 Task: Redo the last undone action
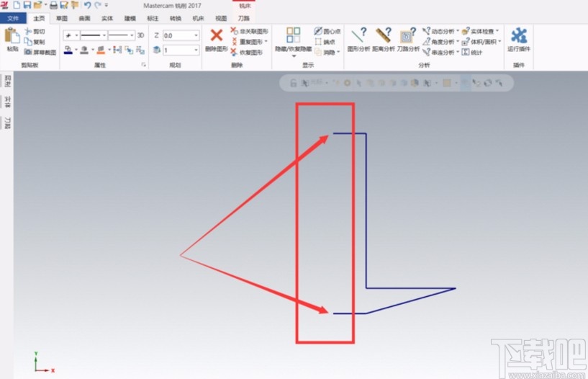tap(97, 5)
